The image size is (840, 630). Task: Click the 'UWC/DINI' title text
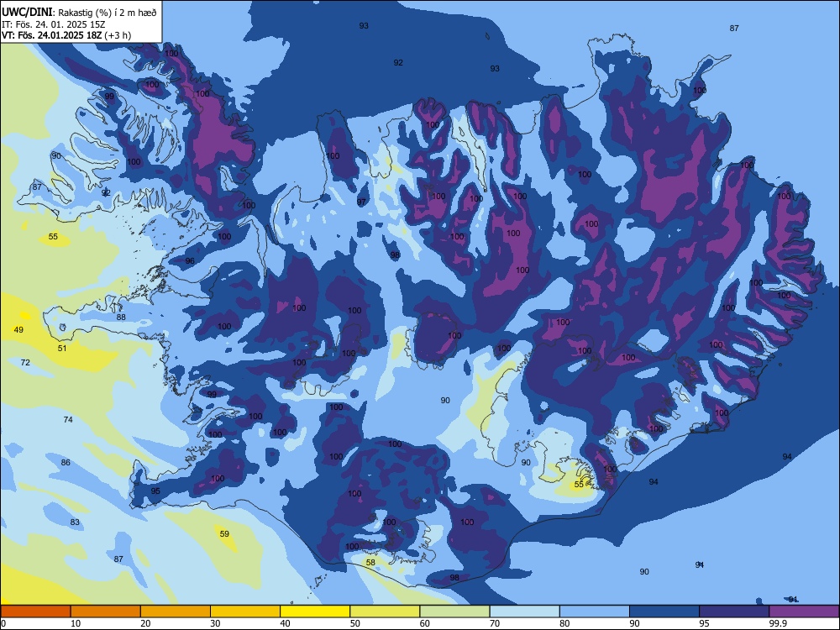[x=26, y=12]
